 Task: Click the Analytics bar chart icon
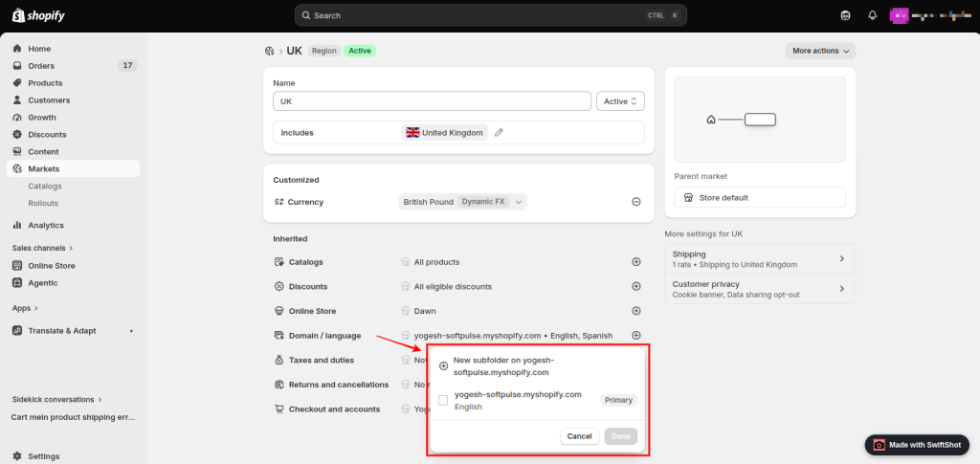[17, 225]
